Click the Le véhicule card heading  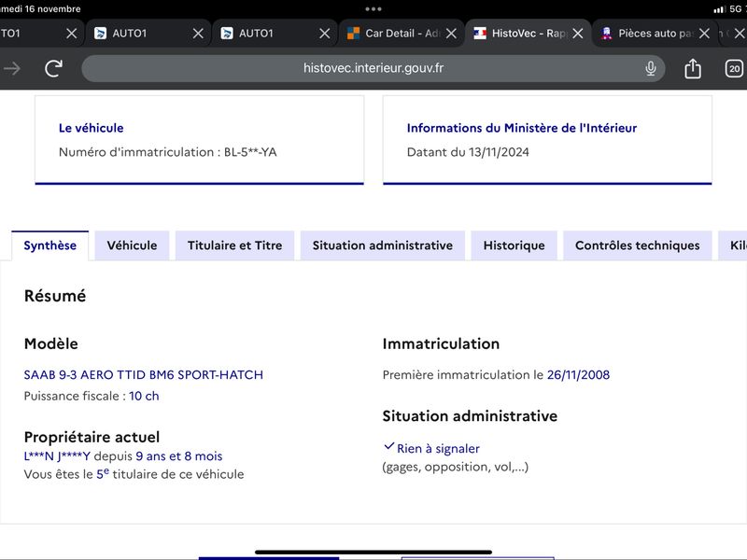click(91, 128)
